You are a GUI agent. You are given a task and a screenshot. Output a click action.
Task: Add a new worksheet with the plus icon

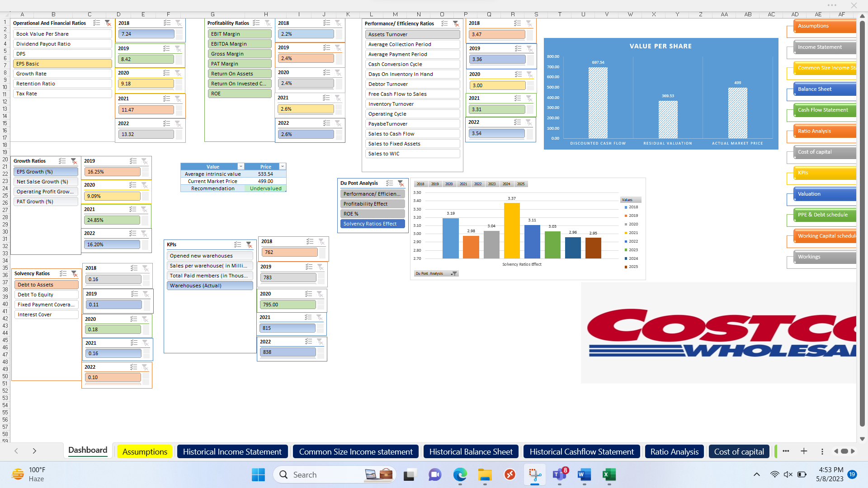tap(804, 451)
